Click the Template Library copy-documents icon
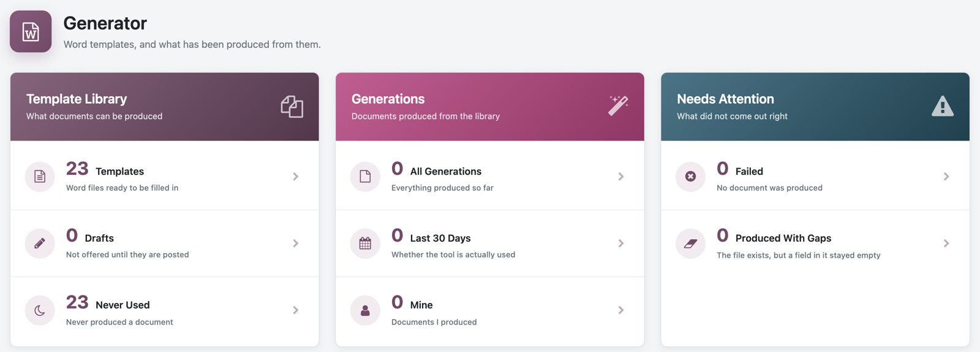The height and width of the screenshot is (352, 980). [292, 107]
